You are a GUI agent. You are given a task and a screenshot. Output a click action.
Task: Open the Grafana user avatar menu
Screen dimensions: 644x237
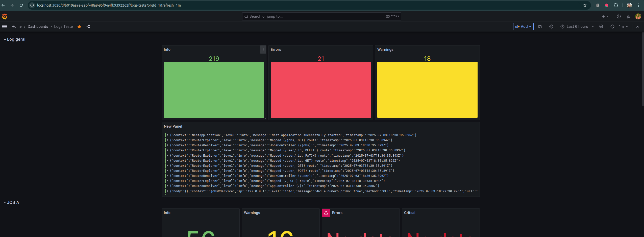638,16
